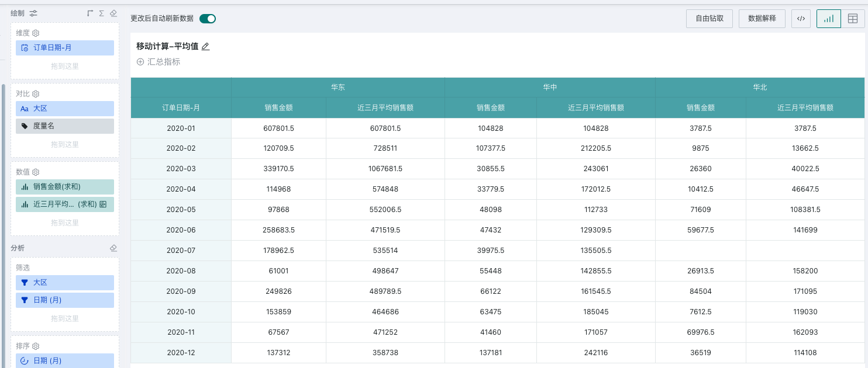Switch to chart view mode

[x=829, y=19]
